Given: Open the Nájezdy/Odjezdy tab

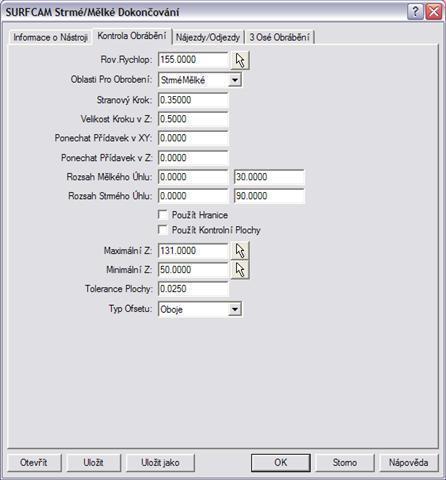Looking at the screenshot, I should (x=208, y=37).
